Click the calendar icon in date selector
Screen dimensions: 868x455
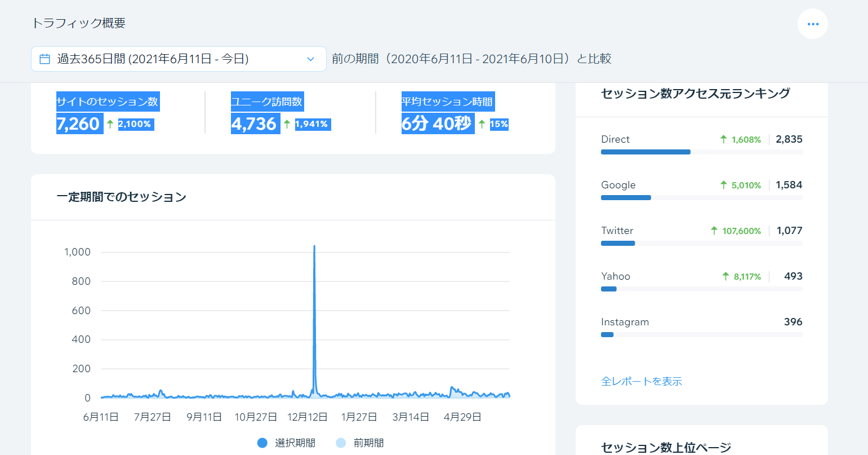pos(44,59)
